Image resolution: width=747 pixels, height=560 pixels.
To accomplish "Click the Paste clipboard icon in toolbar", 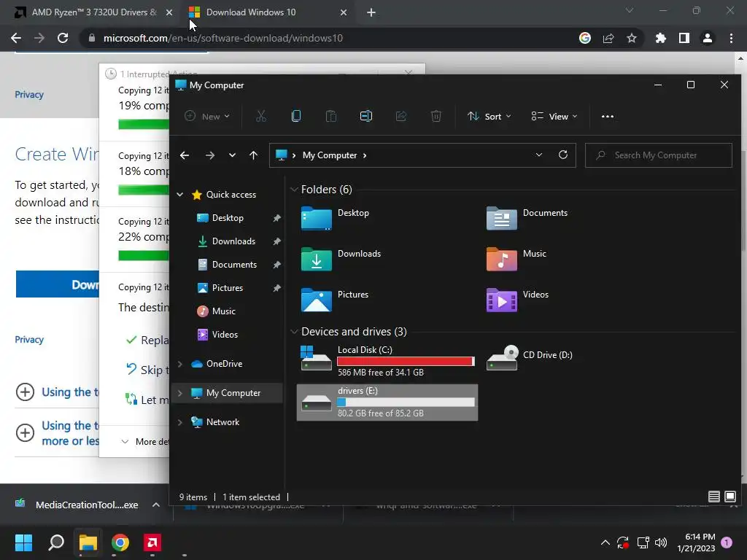I will coord(330,116).
